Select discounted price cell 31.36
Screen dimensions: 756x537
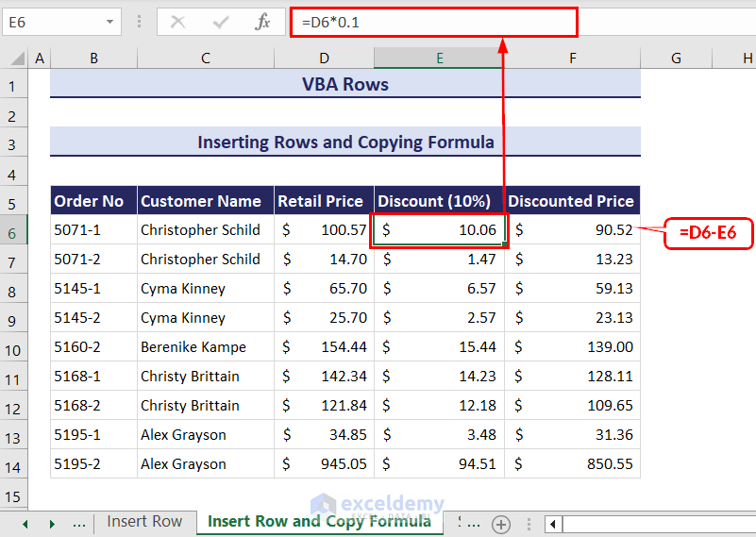pyautogui.click(x=572, y=434)
